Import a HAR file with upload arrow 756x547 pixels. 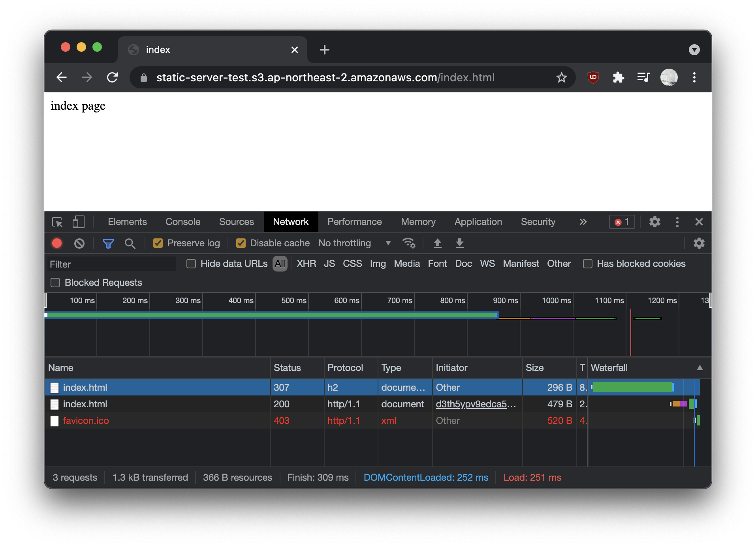437,243
